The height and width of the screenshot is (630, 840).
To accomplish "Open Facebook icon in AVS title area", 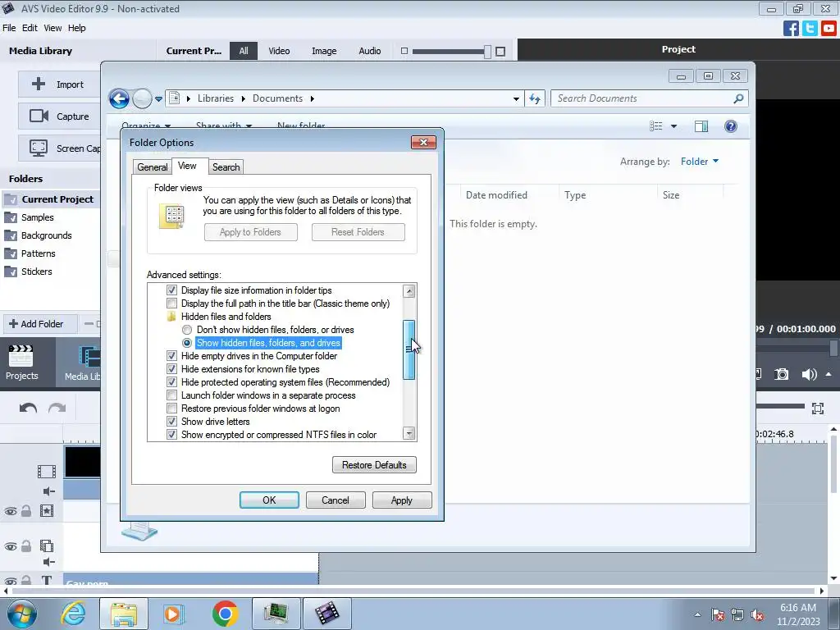I will (791, 28).
